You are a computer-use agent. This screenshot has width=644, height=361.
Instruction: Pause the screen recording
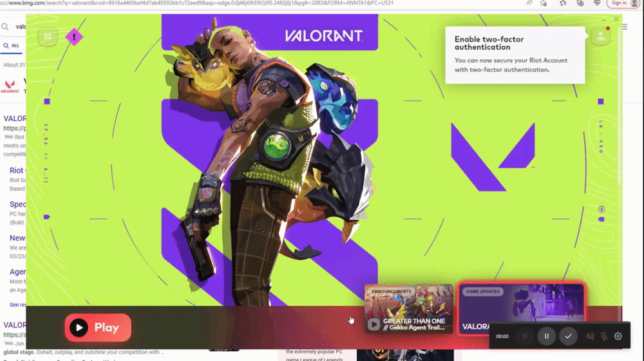tap(547, 336)
